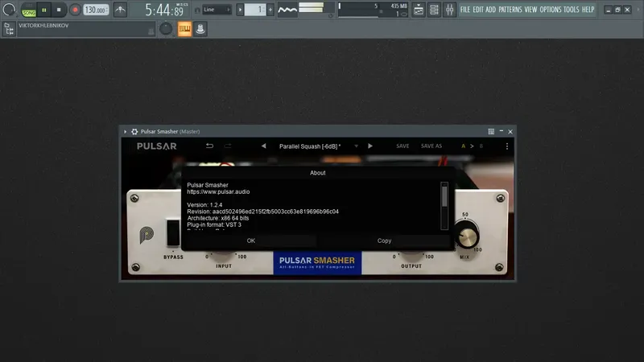Click the stamp-shaped toolbar icon
Viewport: 644px width, 362px height.
click(200, 29)
